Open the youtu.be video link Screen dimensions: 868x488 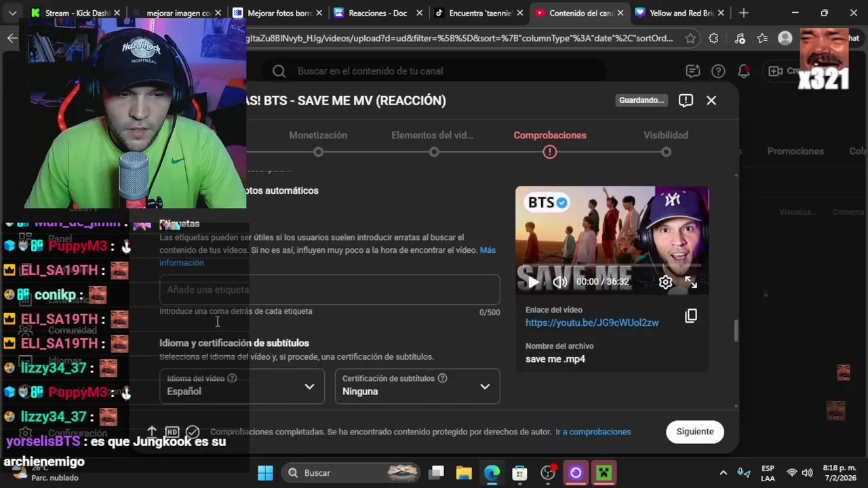point(592,323)
